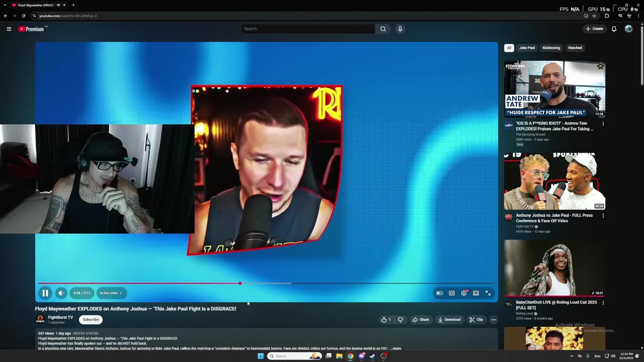Focus the YouTube search field
Viewport: 644px width, 362px height.
307,29
